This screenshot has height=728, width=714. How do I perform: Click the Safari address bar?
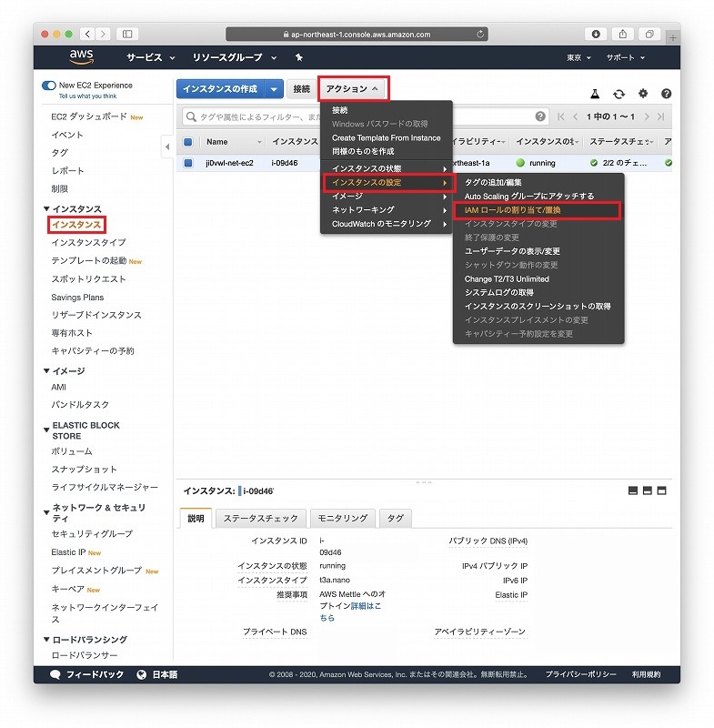click(x=357, y=34)
